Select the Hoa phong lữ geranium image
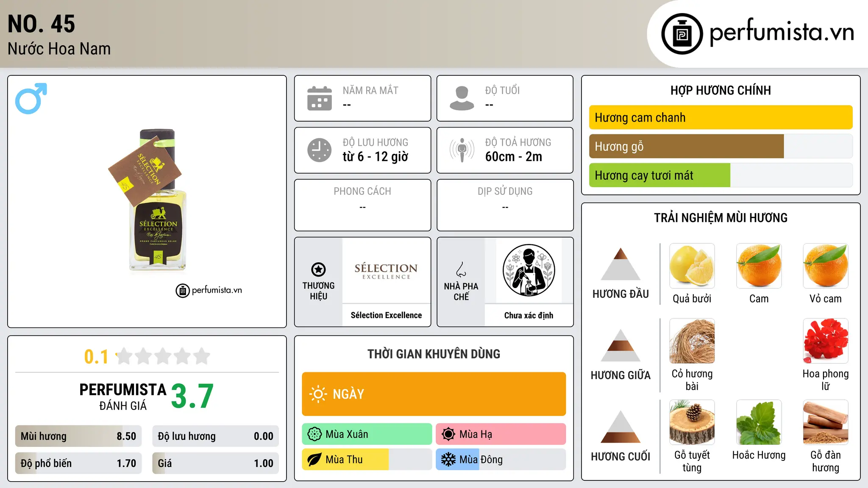868x488 pixels. [x=826, y=341]
